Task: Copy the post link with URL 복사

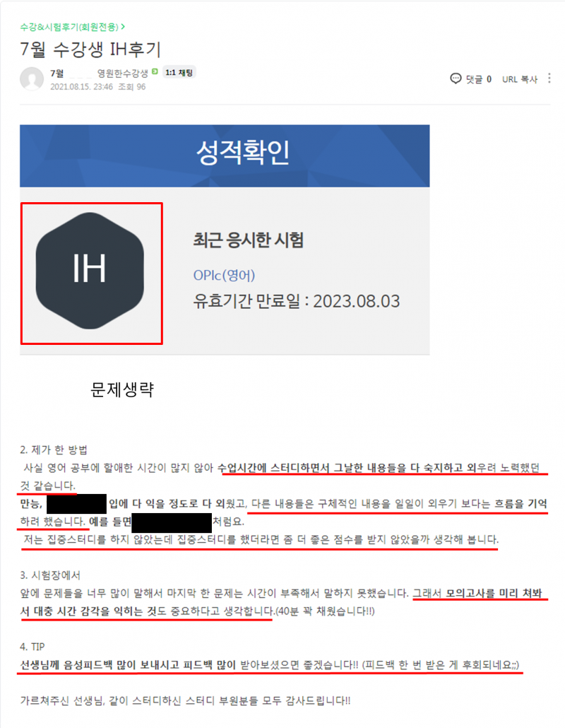Action: pyautogui.click(x=520, y=79)
